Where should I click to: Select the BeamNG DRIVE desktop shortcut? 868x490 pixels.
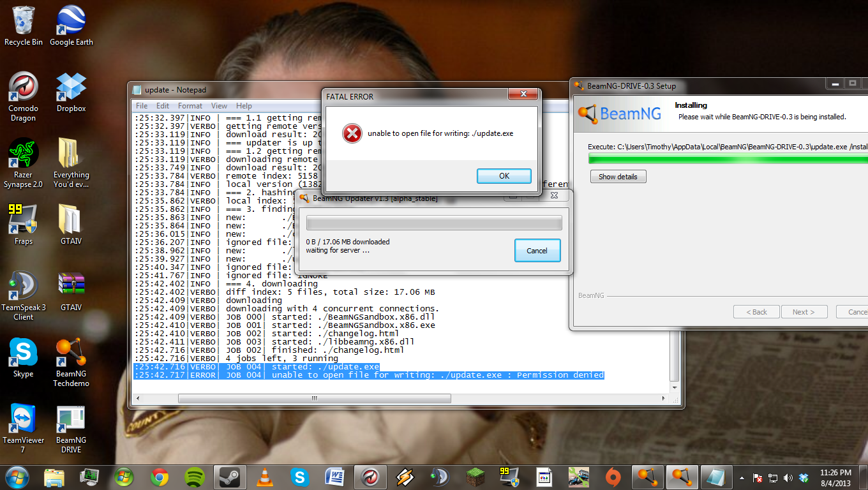pos(71,429)
